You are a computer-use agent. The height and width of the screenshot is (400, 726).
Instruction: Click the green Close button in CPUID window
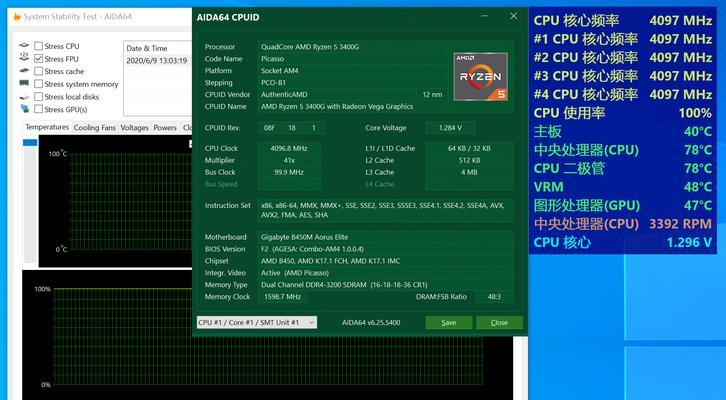point(499,322)
